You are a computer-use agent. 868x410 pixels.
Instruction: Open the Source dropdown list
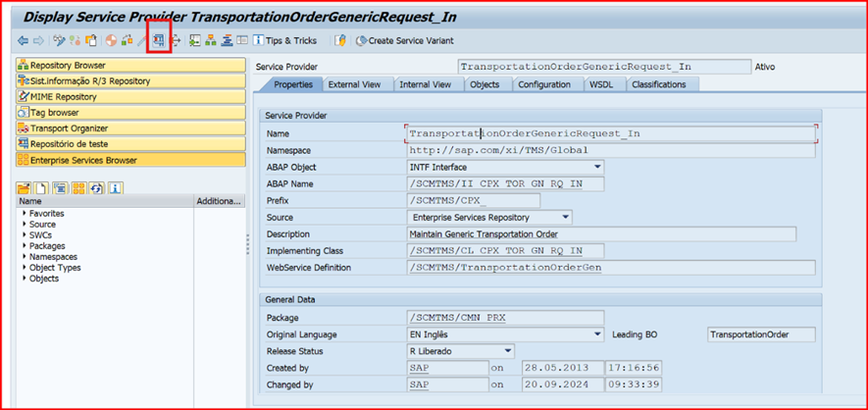click(x=565, y=218)
